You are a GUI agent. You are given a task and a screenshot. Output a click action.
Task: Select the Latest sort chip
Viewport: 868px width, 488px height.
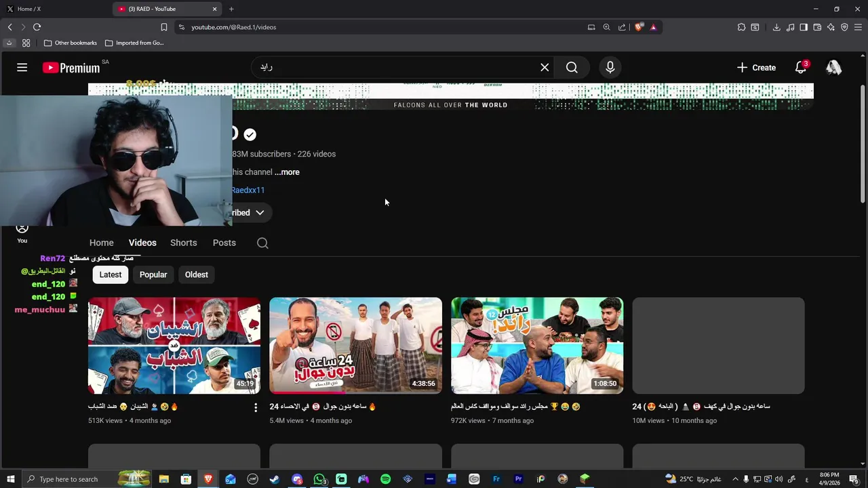click(111, 274)
